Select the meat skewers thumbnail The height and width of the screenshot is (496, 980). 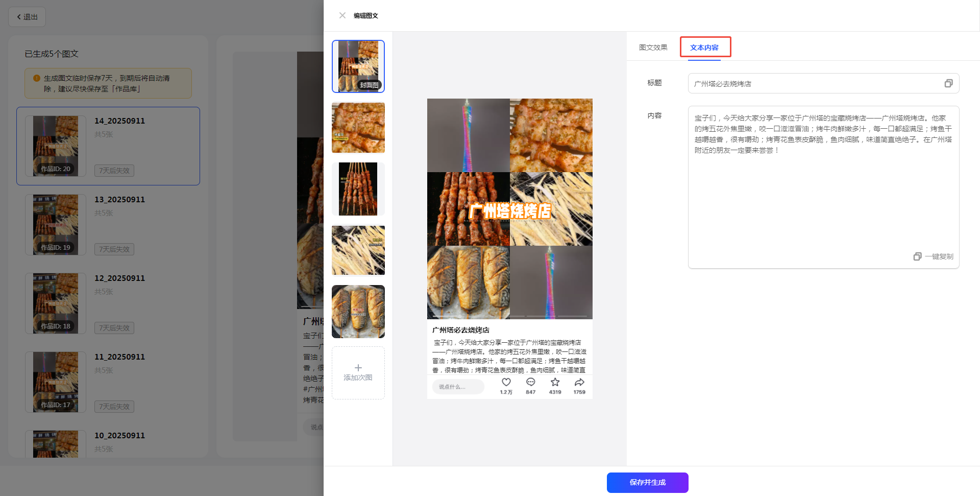pos(358,189)
